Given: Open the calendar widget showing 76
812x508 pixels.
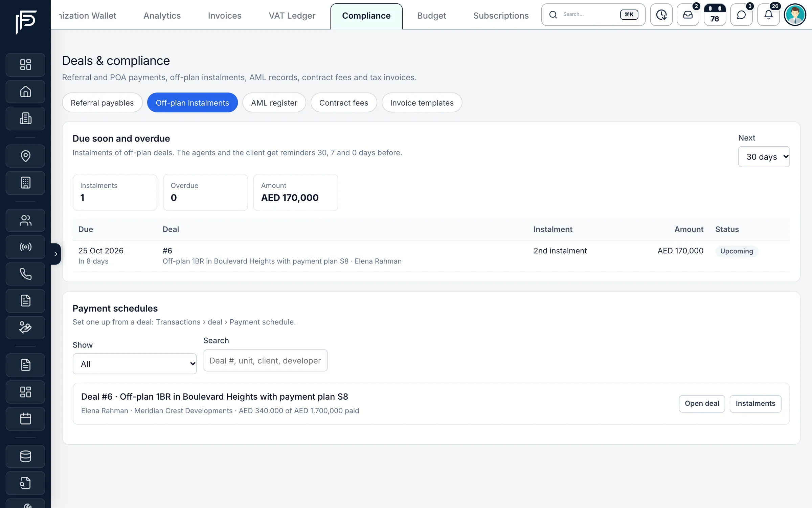Looking at the screenshot, I should click(x=715, y=15).
